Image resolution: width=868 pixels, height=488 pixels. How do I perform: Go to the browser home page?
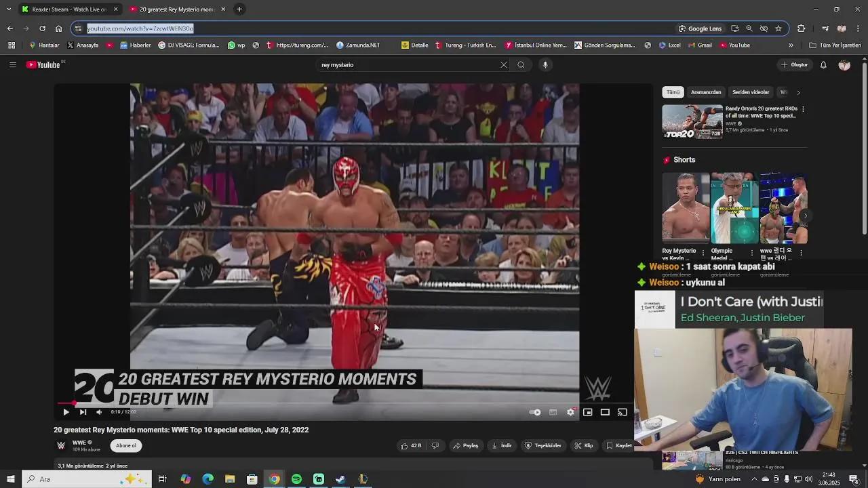[58, 28]
